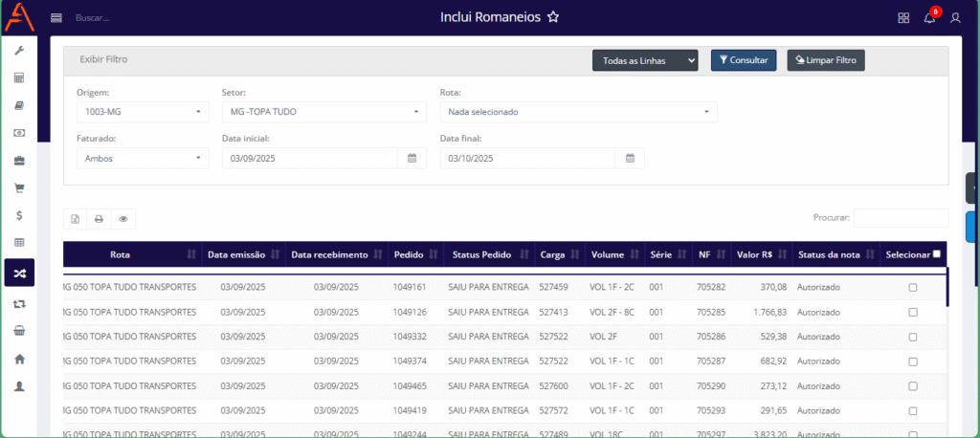The height and width of the screenshot is (438, 980).
Task: Select the checkbox for NF 705282
Action: point(912,287)
